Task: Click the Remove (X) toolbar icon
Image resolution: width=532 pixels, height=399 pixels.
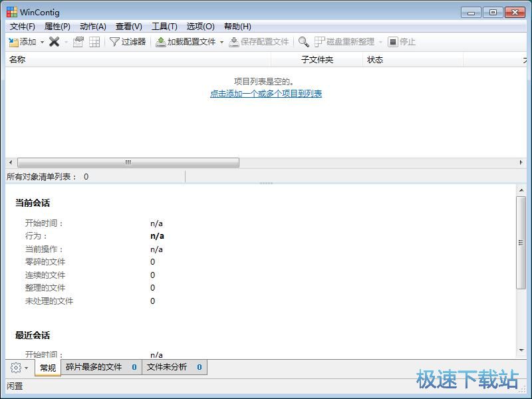Action: (x=53, y=42)
